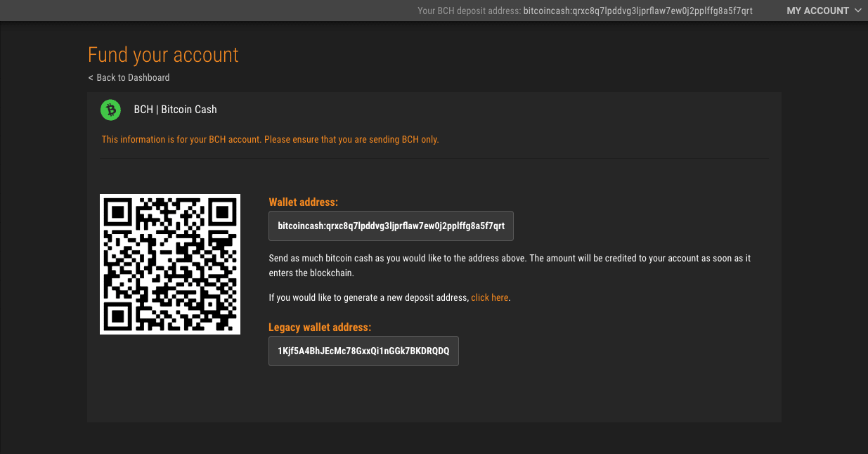868x454 pixels.
Task: Select the legacy wallet address field
Action: pyautogui.click(x=363, y=351)
